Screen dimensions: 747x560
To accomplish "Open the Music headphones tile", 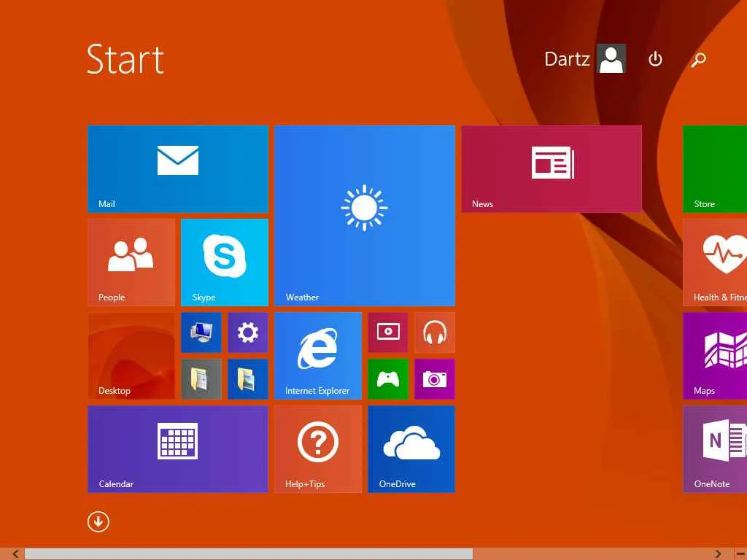I will click(x=435, y=332).
